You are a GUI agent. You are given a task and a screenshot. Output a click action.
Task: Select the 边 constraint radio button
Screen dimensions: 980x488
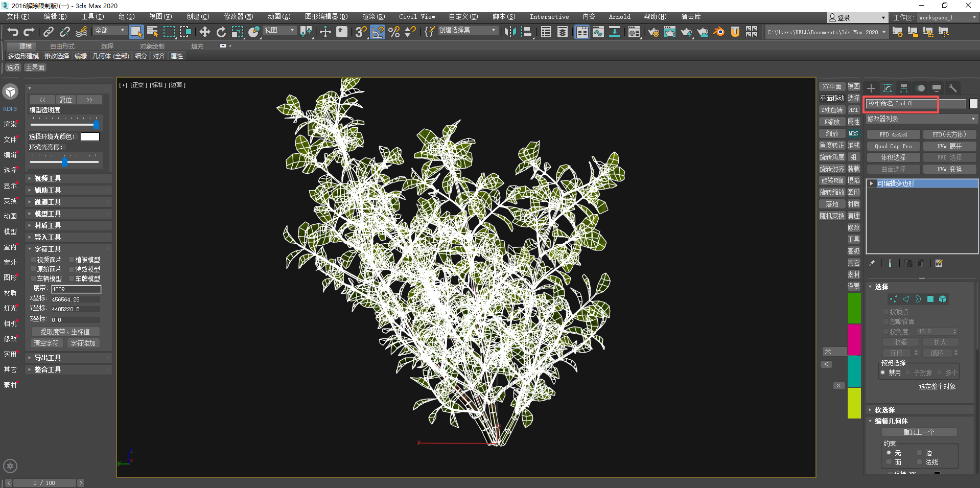point(919,453)
